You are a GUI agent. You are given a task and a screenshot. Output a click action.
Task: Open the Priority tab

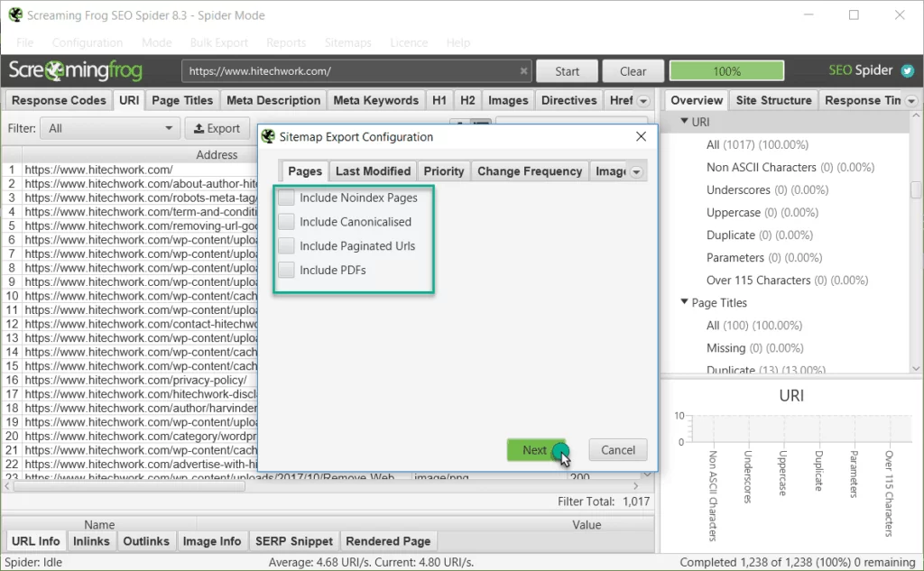[x=444, y=171]
